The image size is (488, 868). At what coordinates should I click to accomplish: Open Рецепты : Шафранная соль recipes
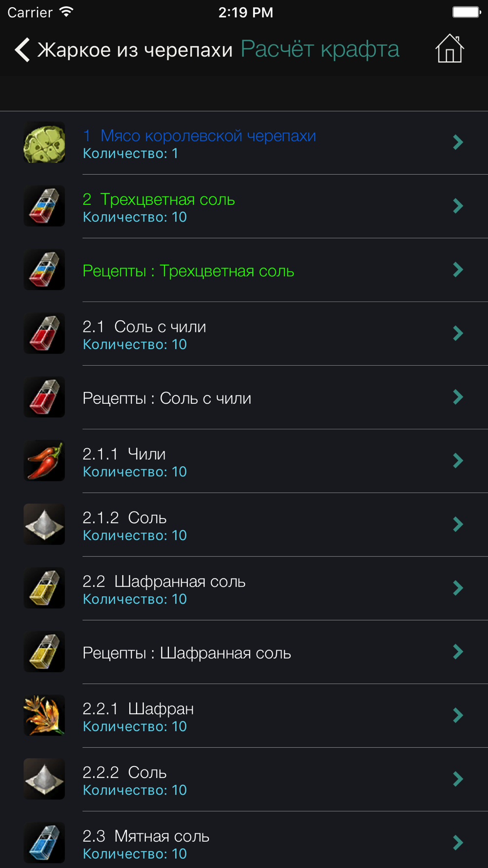point(186,653)
